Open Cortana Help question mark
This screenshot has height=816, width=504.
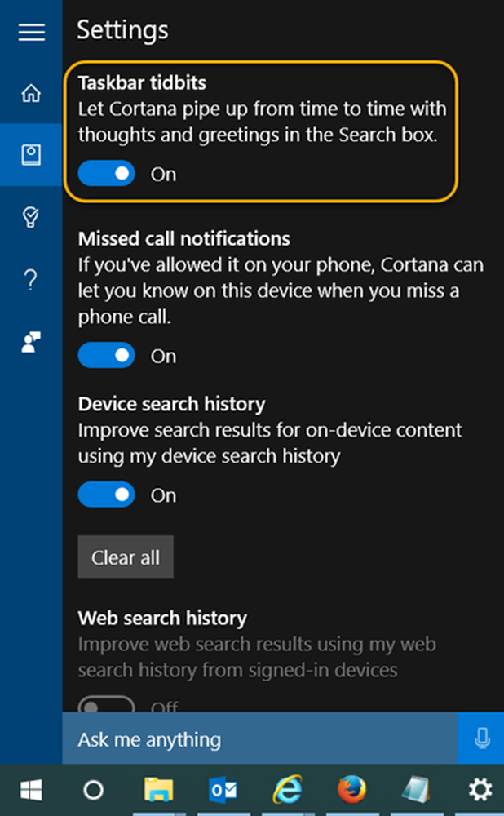click(x=31, y=279)
